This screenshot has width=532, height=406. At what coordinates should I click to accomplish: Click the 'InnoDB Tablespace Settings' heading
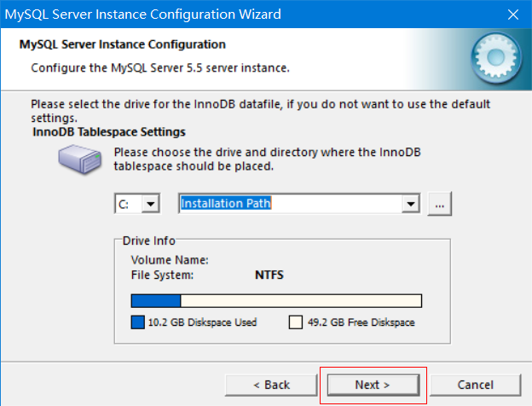click(109, 131)
